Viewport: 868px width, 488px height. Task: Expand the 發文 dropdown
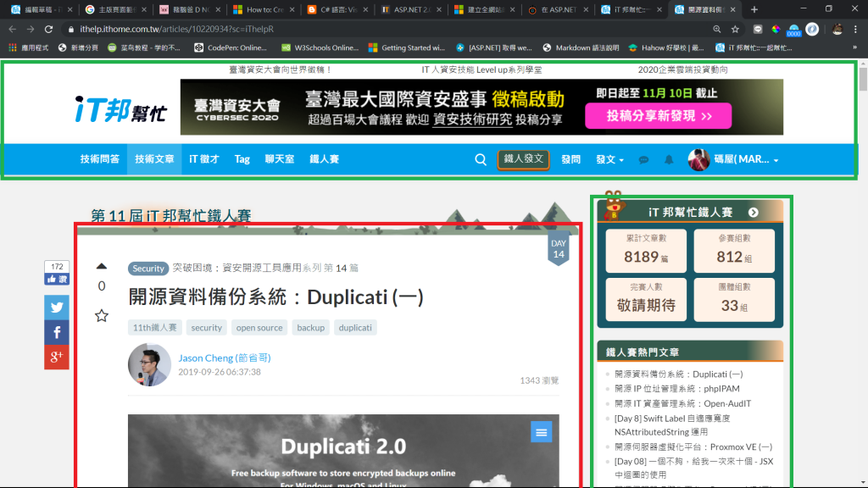click(x=609, y=160)
